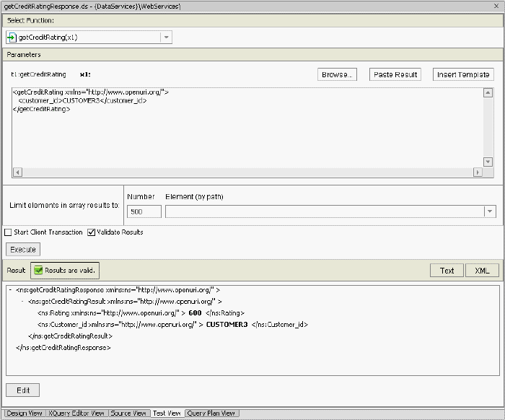Collapse the ns:getCreditRatingResult node
This screenshot has width=505, height=420.
coord(22,302)
